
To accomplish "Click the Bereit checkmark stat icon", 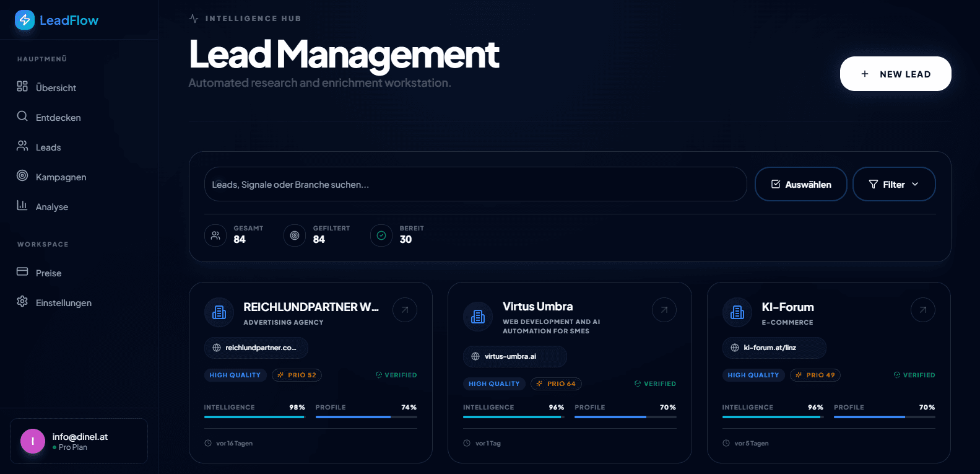I will click(381, 235).
